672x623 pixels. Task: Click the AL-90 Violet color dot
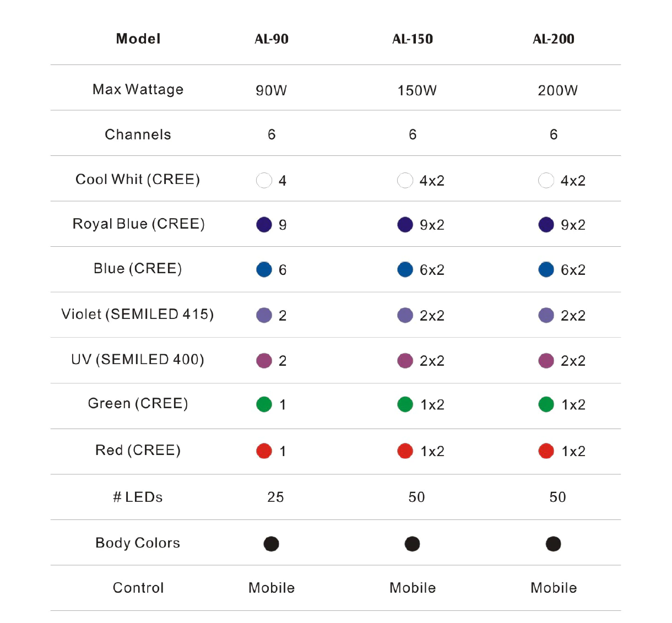click(x=264, y=315)
